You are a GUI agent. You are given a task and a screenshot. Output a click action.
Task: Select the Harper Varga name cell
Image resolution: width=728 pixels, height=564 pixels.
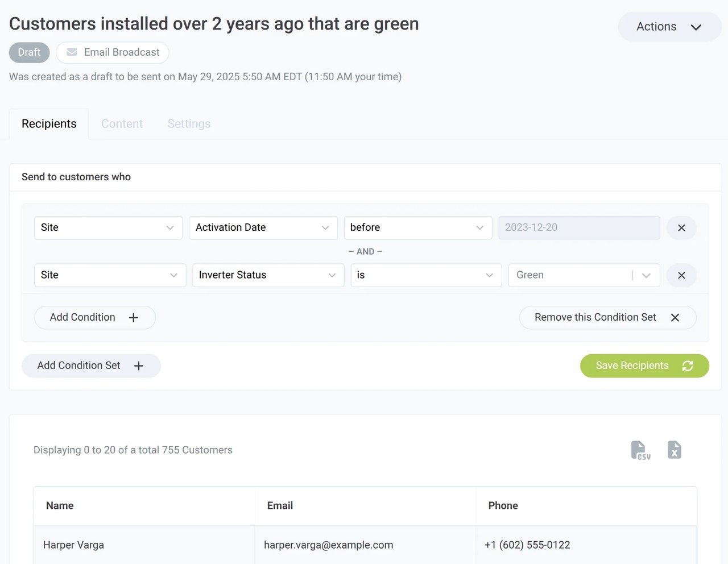coord(144,545)
